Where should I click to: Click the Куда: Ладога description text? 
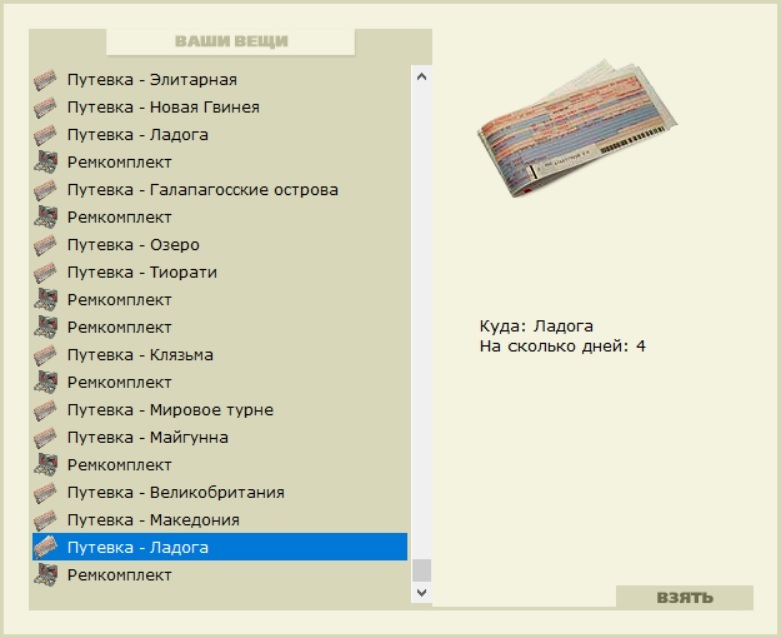click(536, 326)
